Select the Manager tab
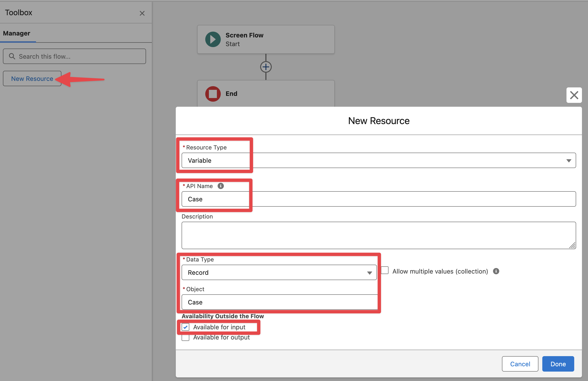 click(16, 33)
